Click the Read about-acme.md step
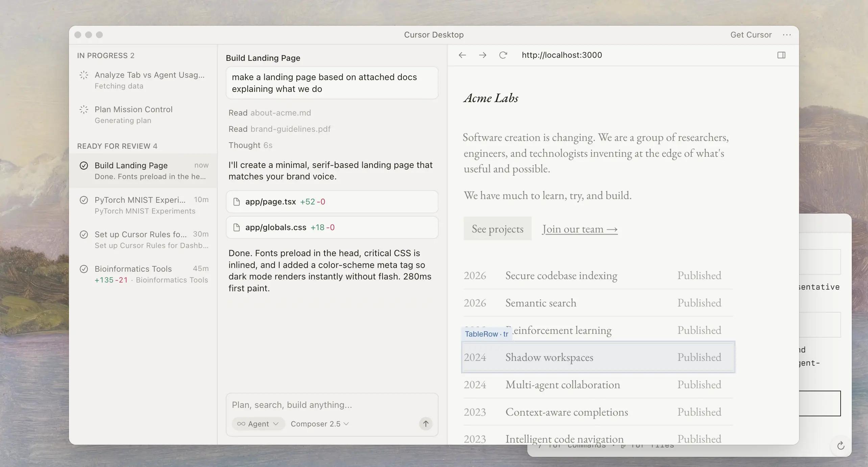The image size is (868, 467). [x=270, y=113]
